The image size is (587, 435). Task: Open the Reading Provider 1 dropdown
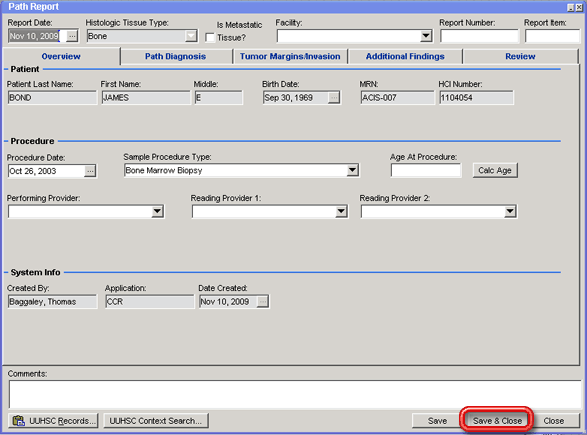pyautogui.click(x=341, y=212)
